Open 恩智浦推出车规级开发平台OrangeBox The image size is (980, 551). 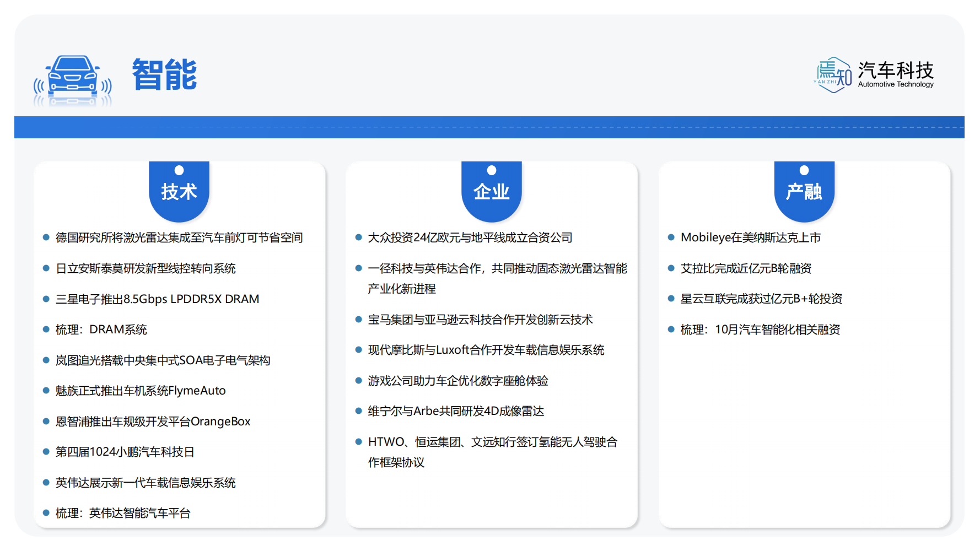point(153,422)
